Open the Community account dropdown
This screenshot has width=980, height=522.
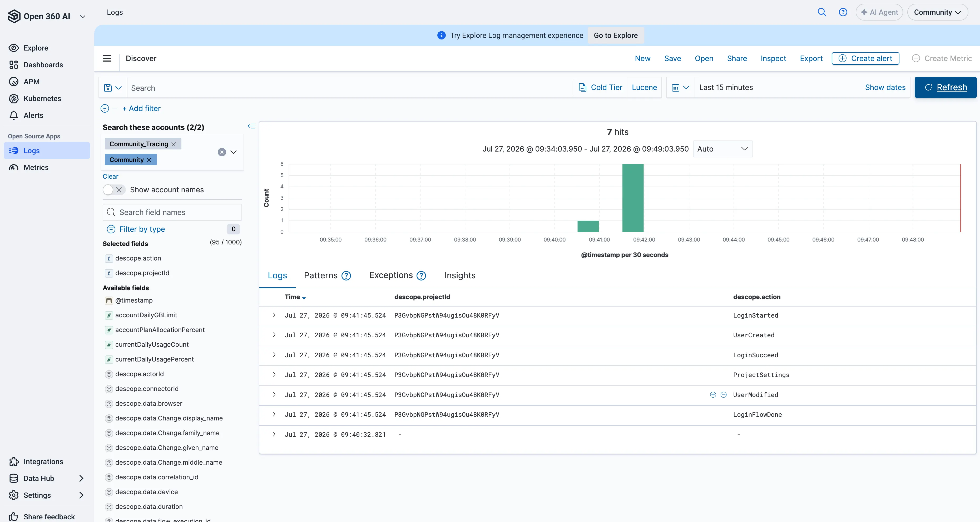937,12
